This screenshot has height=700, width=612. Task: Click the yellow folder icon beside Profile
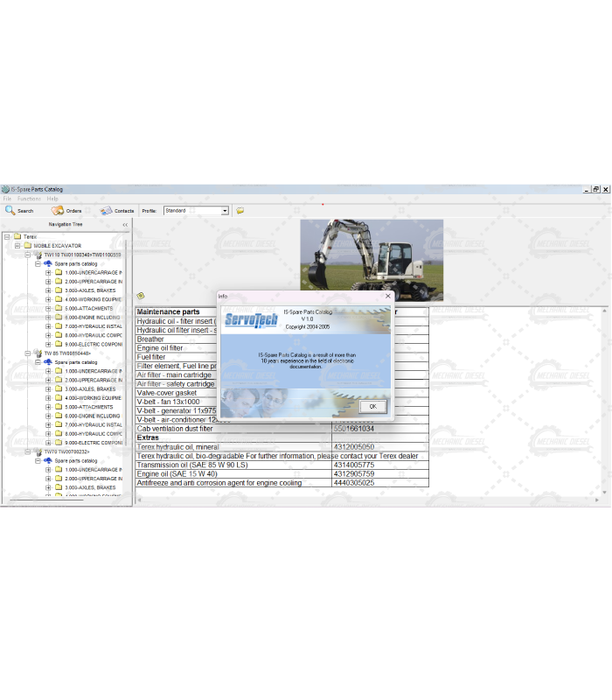[x=240, y=211]
